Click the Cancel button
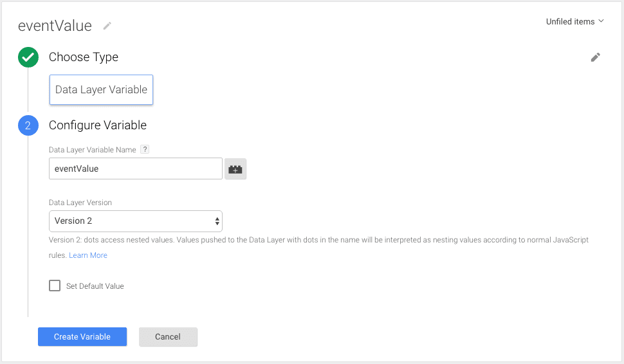 (168, 337)
